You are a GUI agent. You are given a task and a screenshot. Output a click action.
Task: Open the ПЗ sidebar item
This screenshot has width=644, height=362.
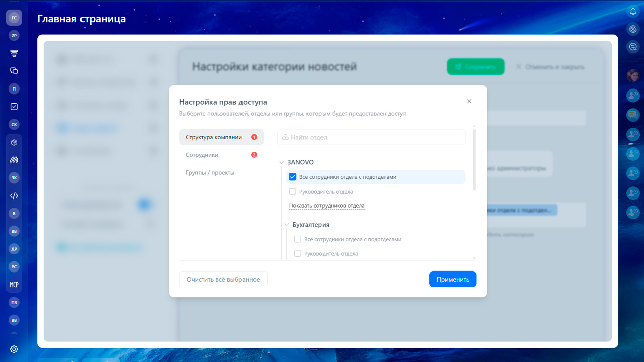pos(14,302)
